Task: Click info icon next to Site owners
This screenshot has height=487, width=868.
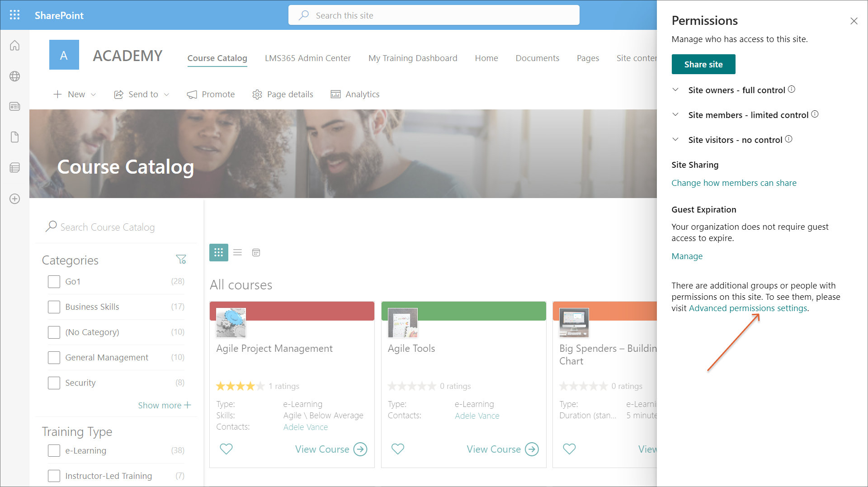Action: coord(792,90)
